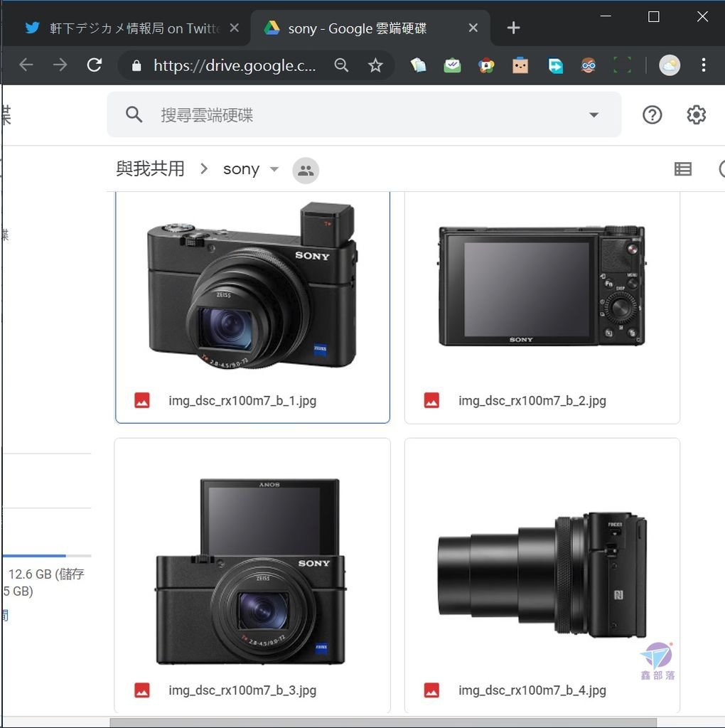This screenshot has height=728, width=725.
Task: Click the horizontal scrollbar at bottom
Action: click(383, 723)
